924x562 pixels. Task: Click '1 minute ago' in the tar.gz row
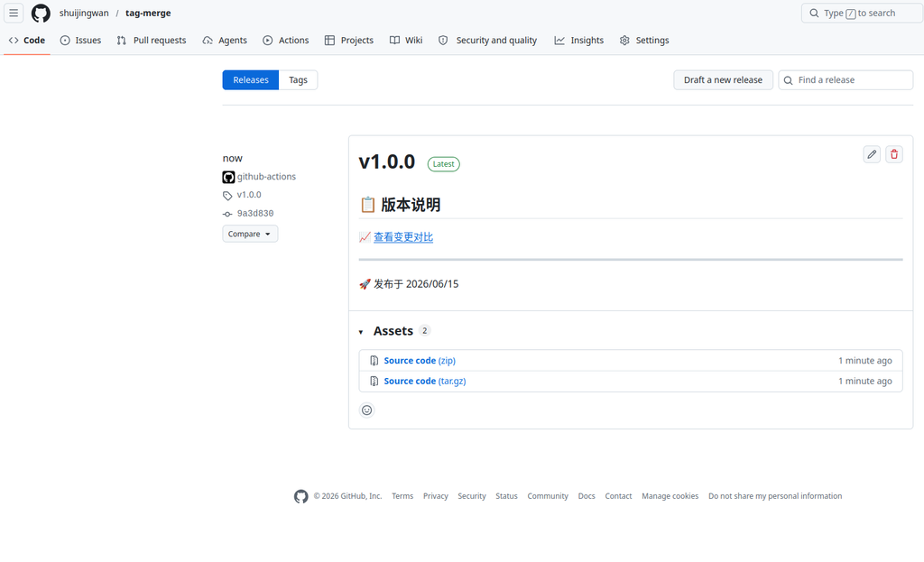[865, 382]
